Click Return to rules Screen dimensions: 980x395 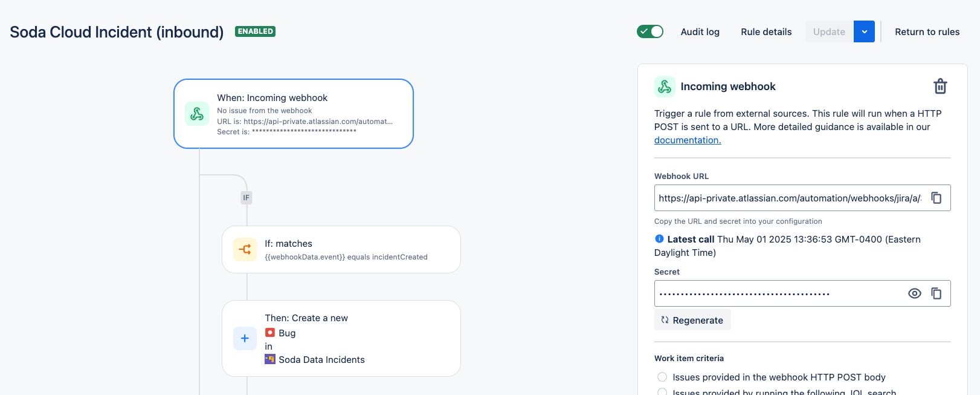(x=927, y=31)
